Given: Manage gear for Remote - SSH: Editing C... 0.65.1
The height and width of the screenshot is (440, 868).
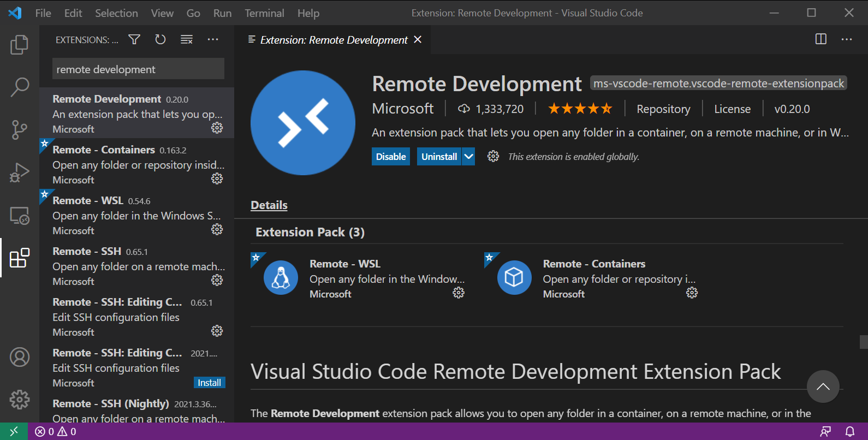Looking at the screenshot, I should pos(217,331).
